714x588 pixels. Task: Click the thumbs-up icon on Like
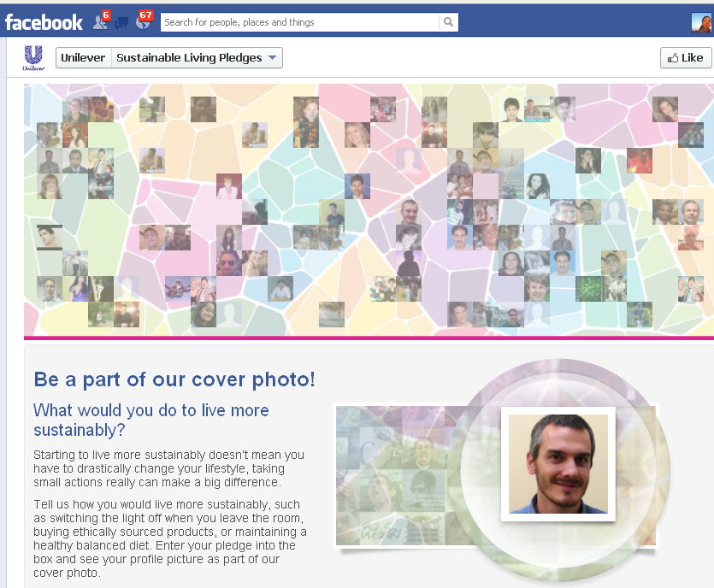673,58
